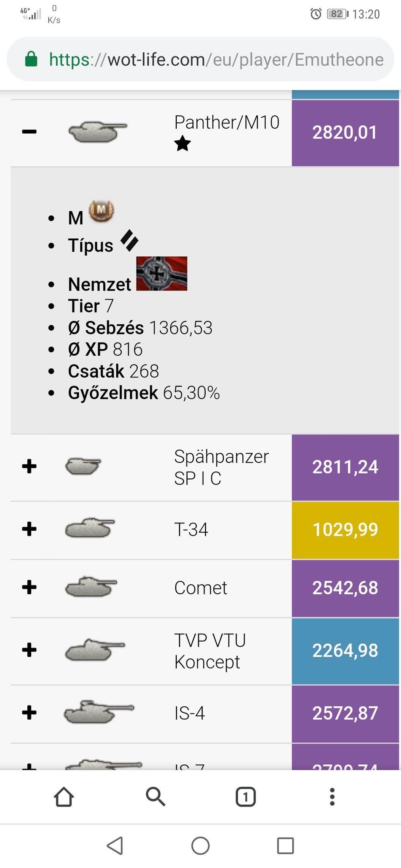Tap the Android back navigation button
Image resolution: width=401 pixels, height=868 pixels.
coord(115,846)
